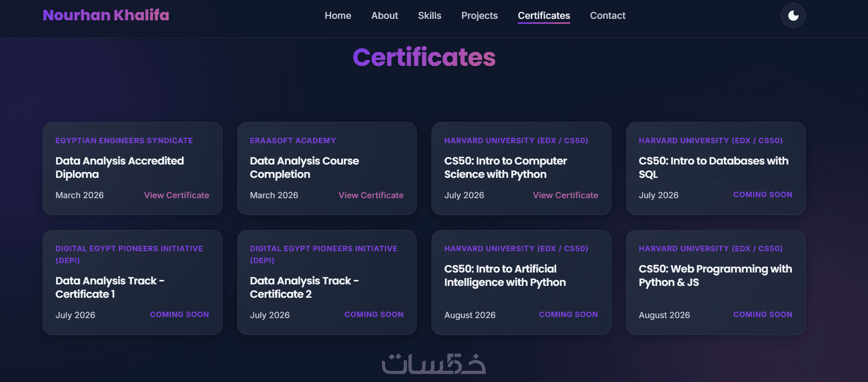
Task: Click August 2026 date on Web Programming card
Action: pyautogui.click(x=664, y=315)
